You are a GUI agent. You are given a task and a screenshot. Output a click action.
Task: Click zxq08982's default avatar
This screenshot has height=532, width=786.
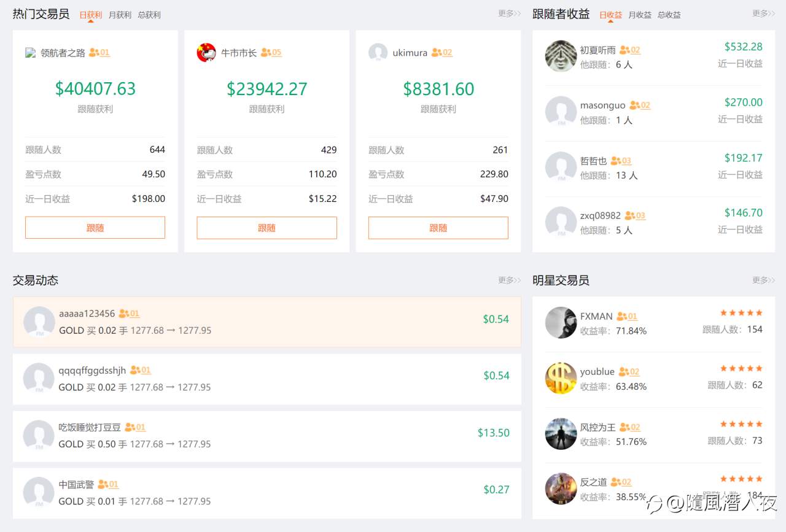tap(561, 222)
